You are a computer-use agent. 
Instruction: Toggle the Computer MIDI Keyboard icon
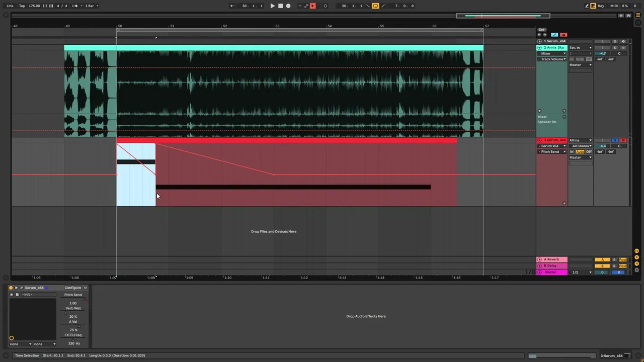(593, 6)
